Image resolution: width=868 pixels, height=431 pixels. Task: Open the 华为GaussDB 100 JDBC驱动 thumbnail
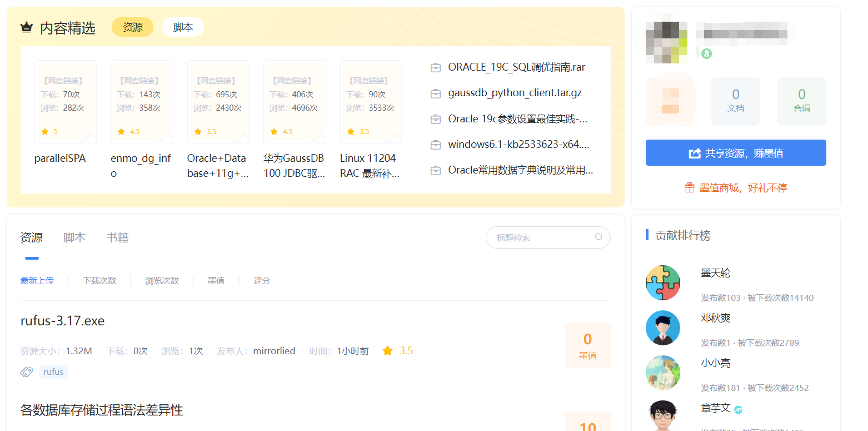[x=295, y=102]
